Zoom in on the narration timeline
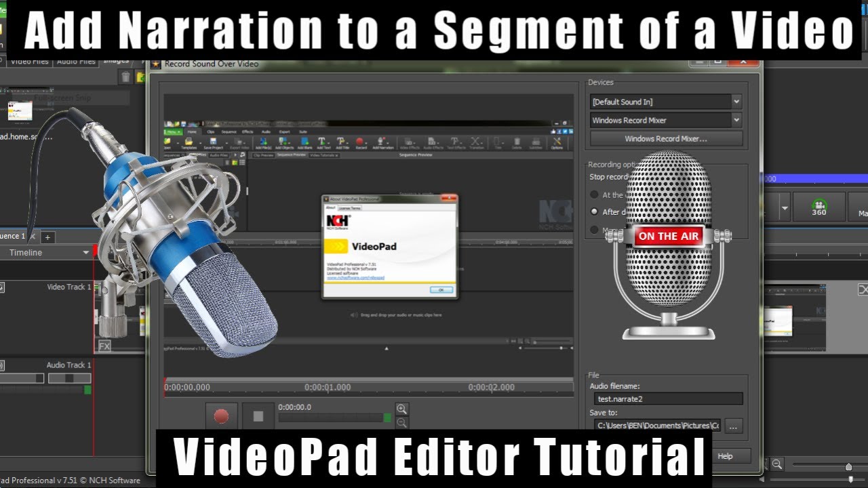 (401, 409)
